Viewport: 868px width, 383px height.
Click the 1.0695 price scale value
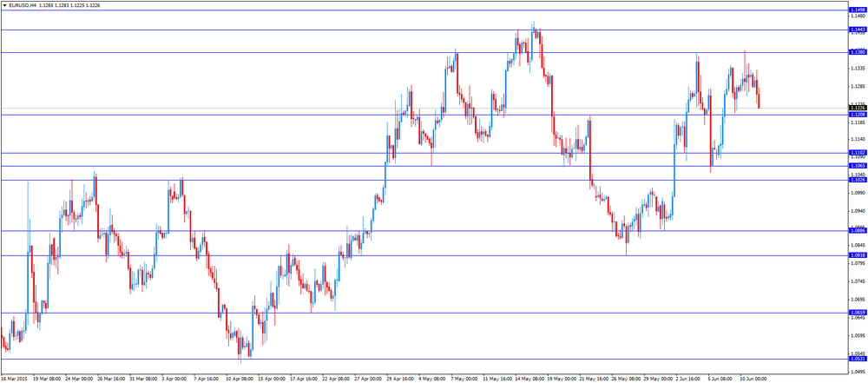pos(858,300)
